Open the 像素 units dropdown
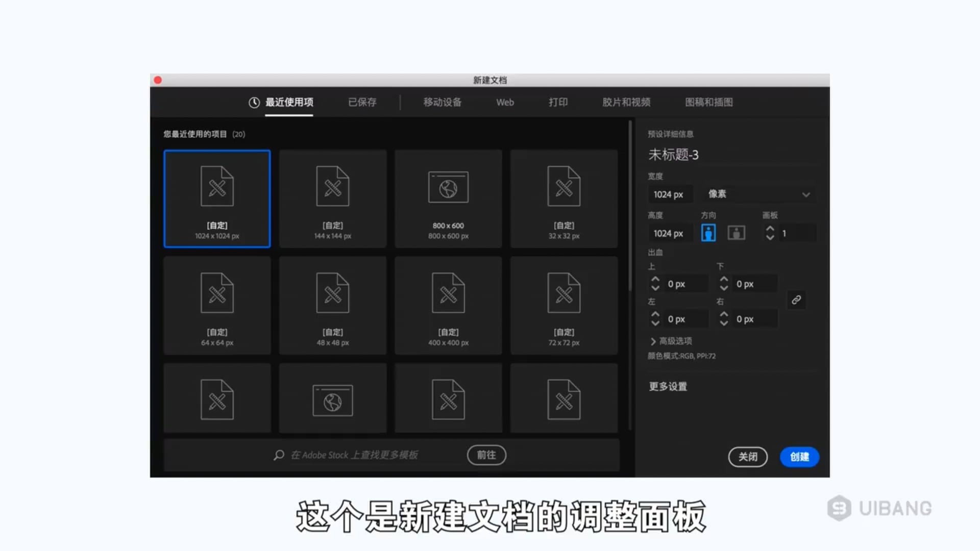980x551 pixels. pyautogui.click(x=758, y=194)
